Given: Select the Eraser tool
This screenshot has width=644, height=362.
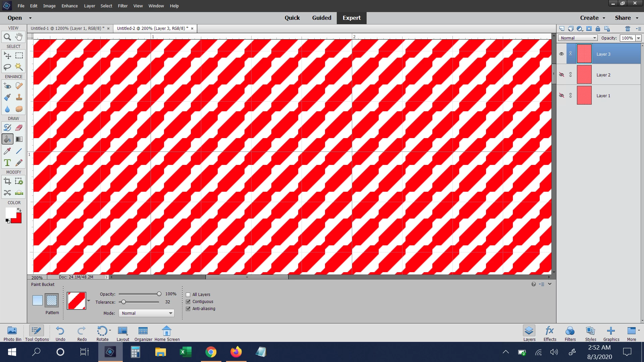Looking at the screenshot, I should (19, 128).
